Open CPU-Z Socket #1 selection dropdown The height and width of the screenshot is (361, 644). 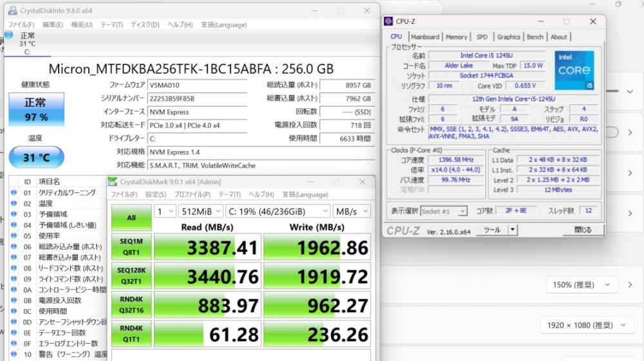pos(444,211)
